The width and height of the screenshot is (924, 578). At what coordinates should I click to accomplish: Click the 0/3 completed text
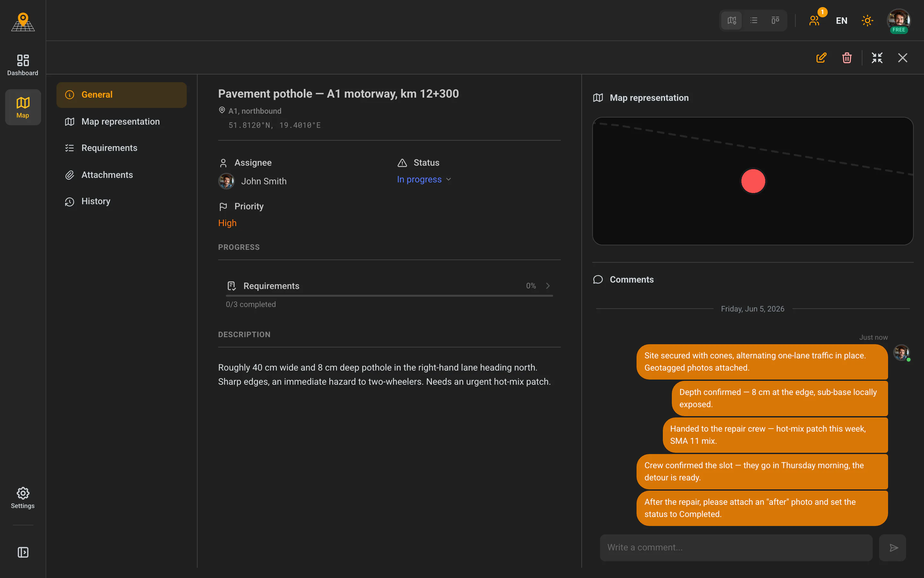click(251, 304)
